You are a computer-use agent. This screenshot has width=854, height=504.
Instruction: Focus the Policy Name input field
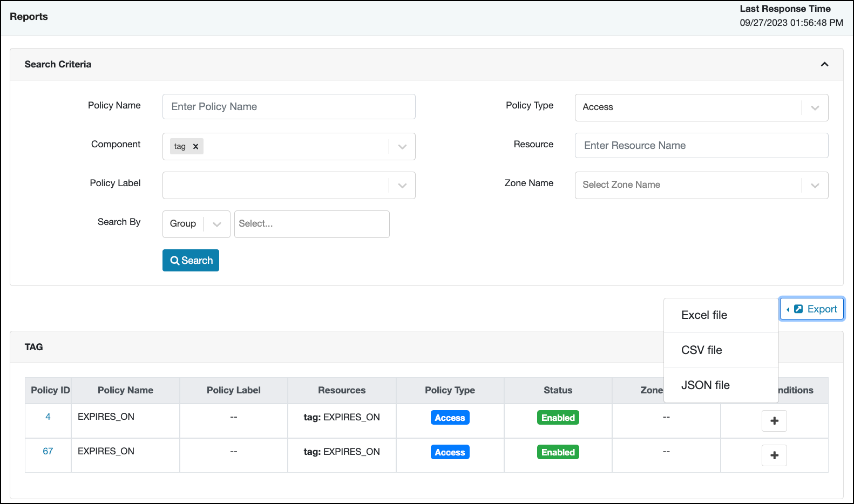pyautogui.click(x=289, y=107)
